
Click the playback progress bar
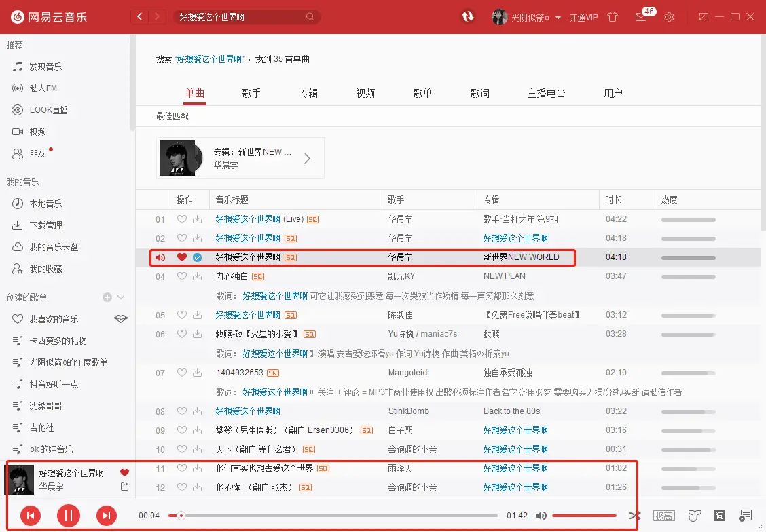tap(333, 516)
